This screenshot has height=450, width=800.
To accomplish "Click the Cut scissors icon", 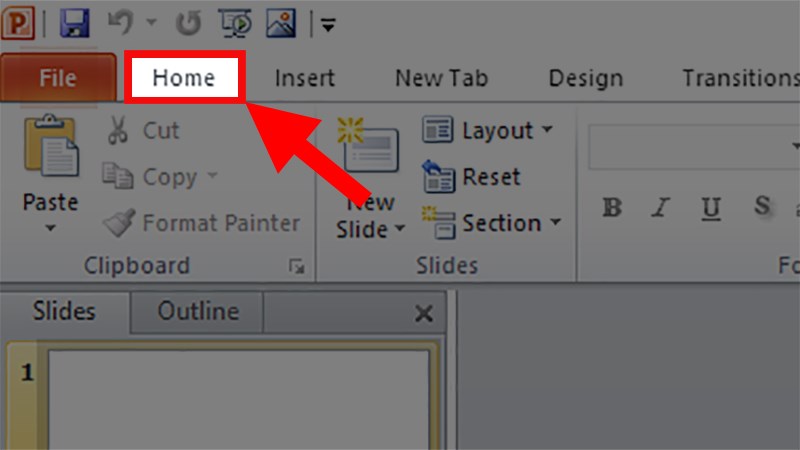I will pos(118,130).
